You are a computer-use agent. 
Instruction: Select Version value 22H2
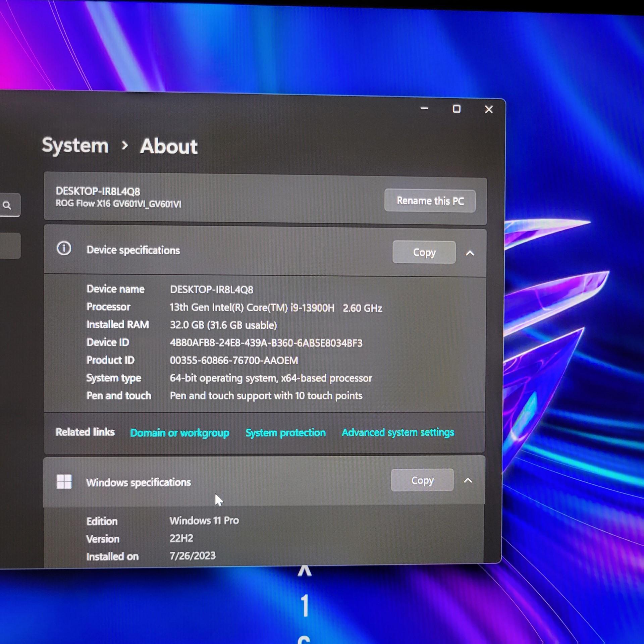tap(181, 538)
